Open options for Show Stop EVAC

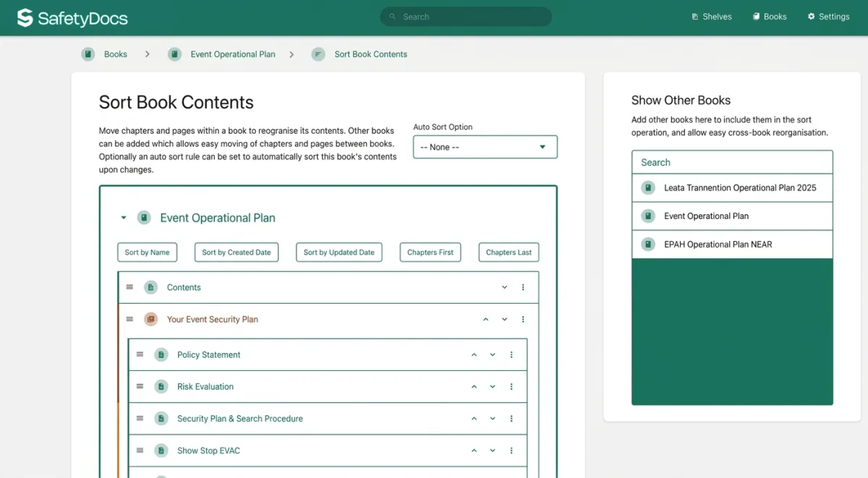coord(511,450)
